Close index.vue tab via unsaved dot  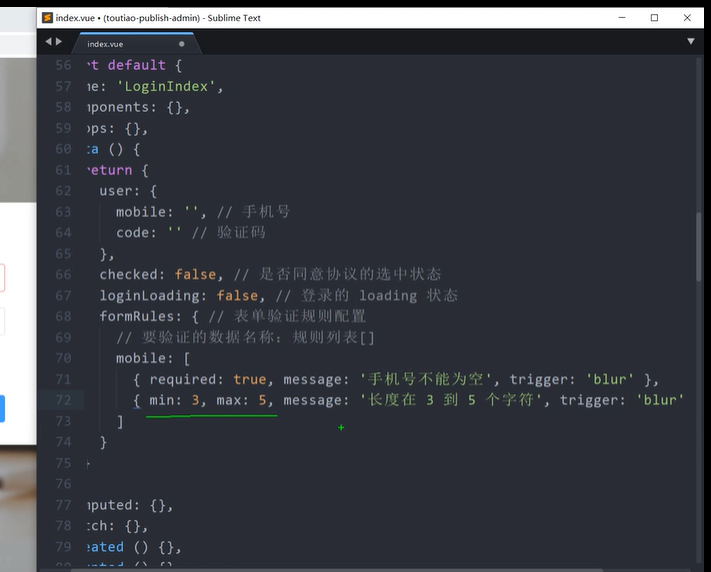click(x=181, y=44)
